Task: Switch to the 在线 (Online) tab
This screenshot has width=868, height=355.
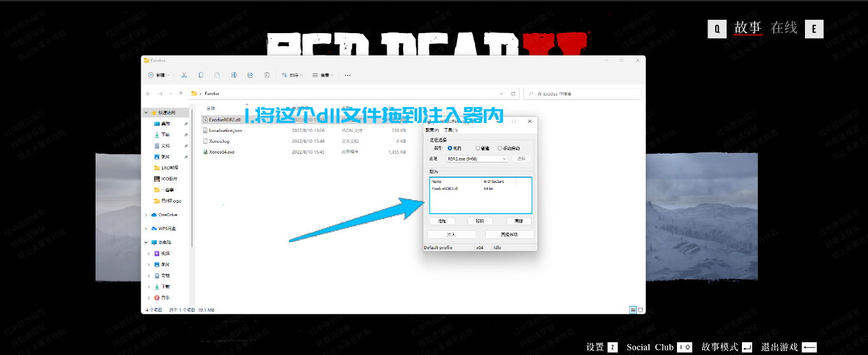Action: pyautogui.click(x=784, y=28)
